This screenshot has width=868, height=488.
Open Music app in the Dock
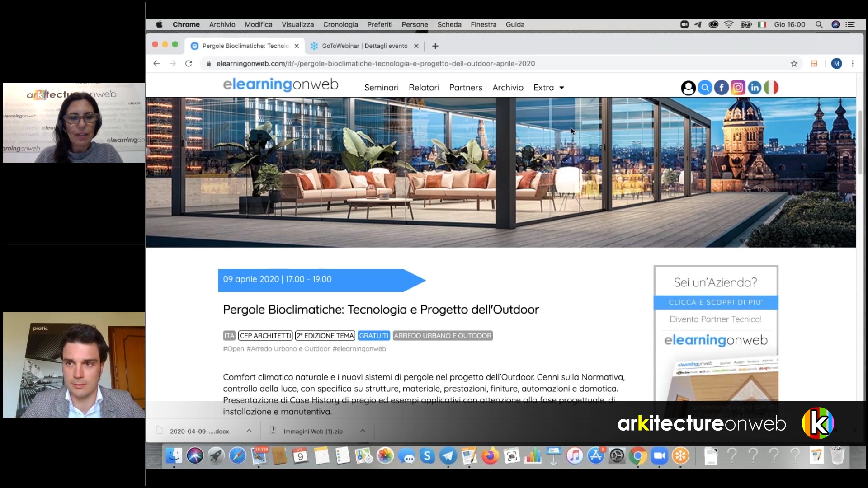575,456
